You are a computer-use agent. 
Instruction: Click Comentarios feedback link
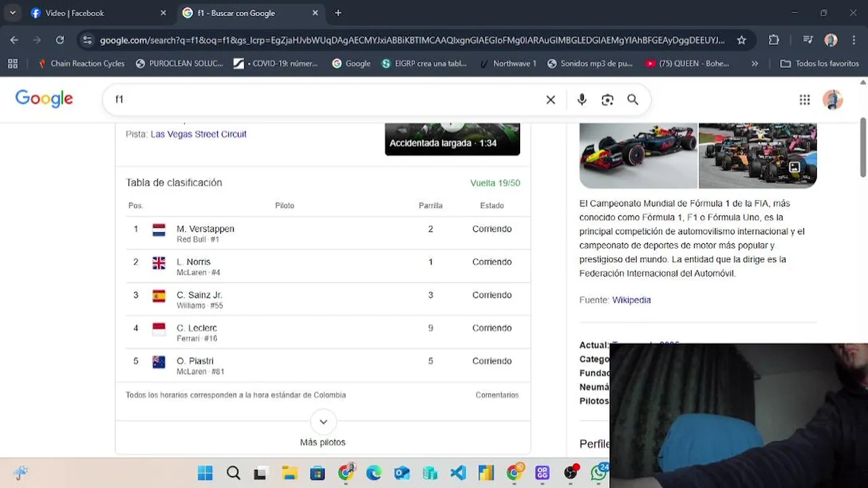(497, 395)
